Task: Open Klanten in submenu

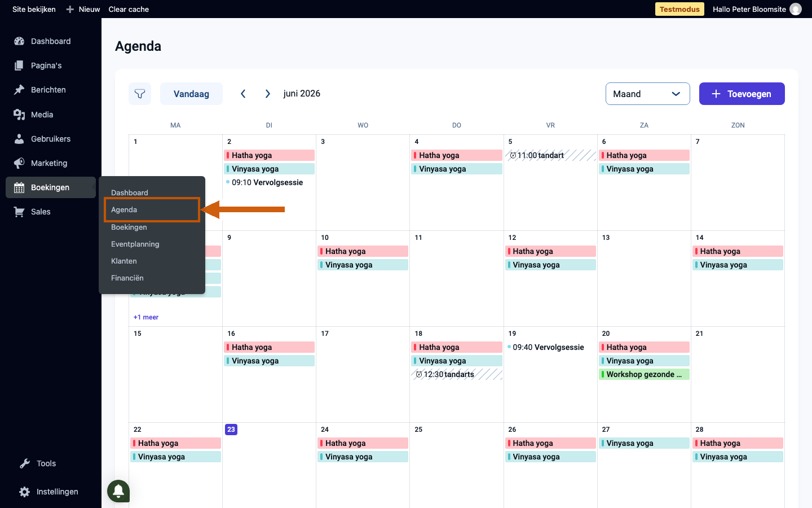Action: (123, 261)
